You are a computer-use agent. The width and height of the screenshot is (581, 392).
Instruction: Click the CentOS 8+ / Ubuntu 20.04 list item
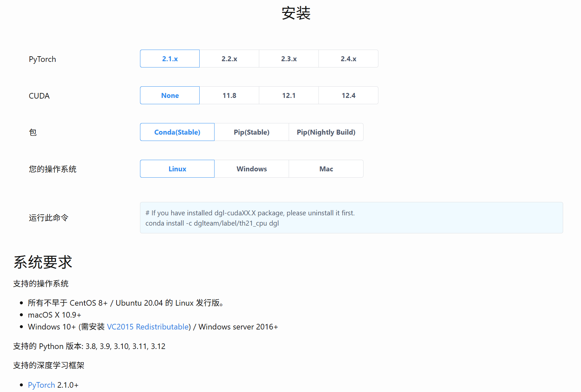click(126, 303)
